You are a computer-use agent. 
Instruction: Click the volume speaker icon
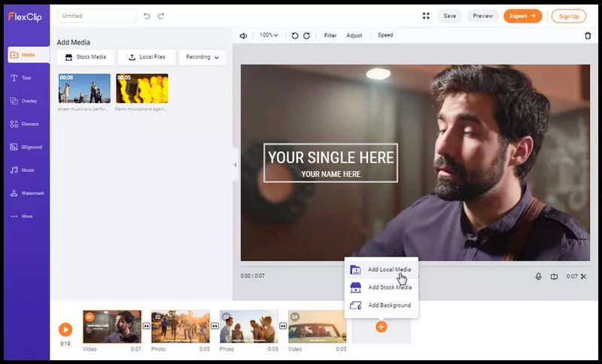(243, 35)
